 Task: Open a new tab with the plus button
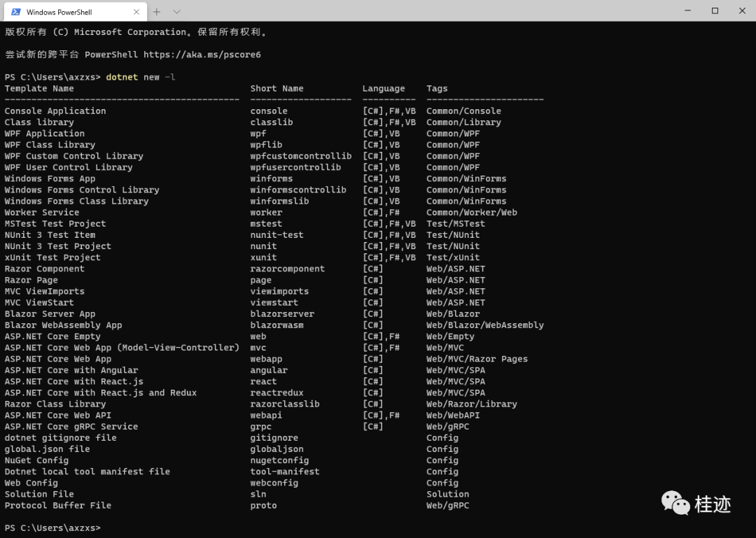point(157,12)
